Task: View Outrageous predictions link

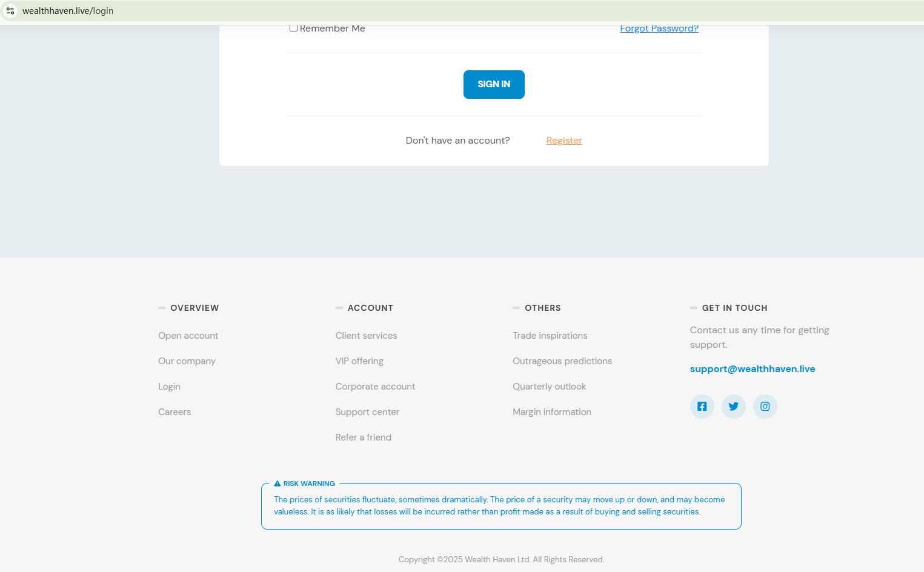Action: [562, 361]
